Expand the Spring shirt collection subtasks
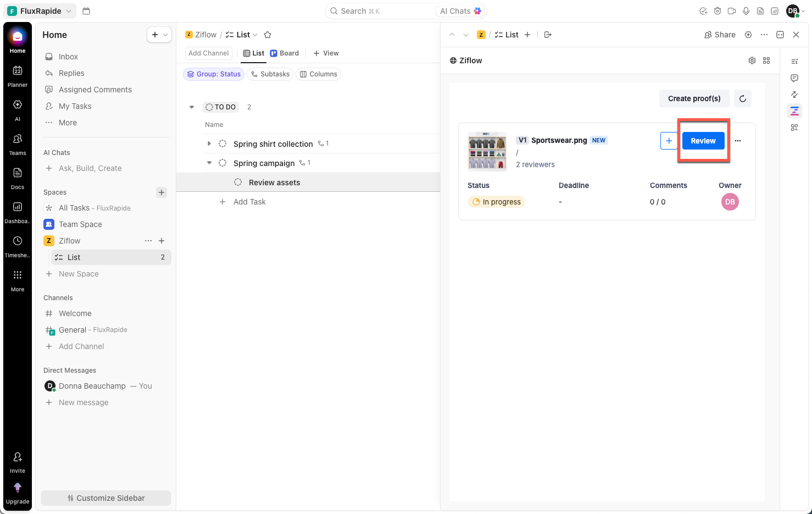 pyautogui.click(x=209, y=143)
